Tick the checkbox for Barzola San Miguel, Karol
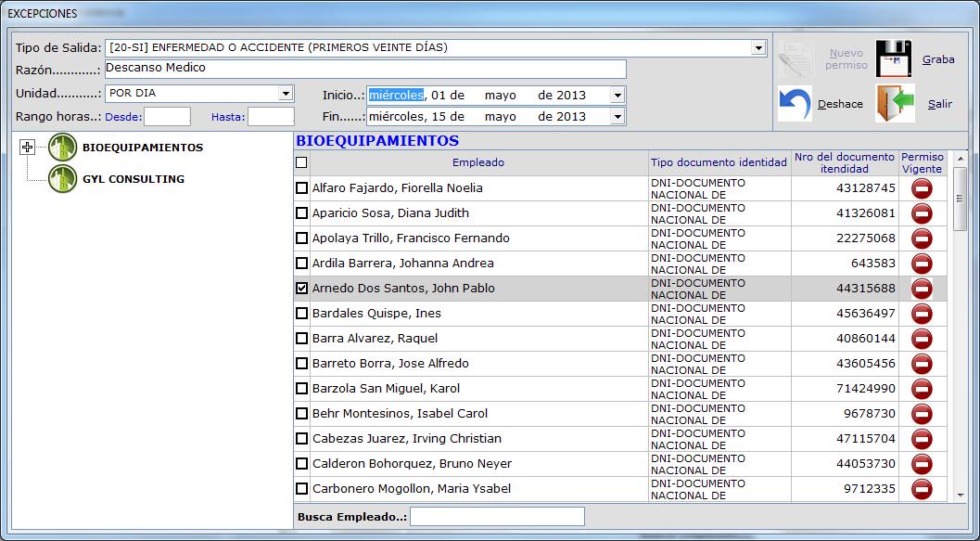 pos(302,388)
